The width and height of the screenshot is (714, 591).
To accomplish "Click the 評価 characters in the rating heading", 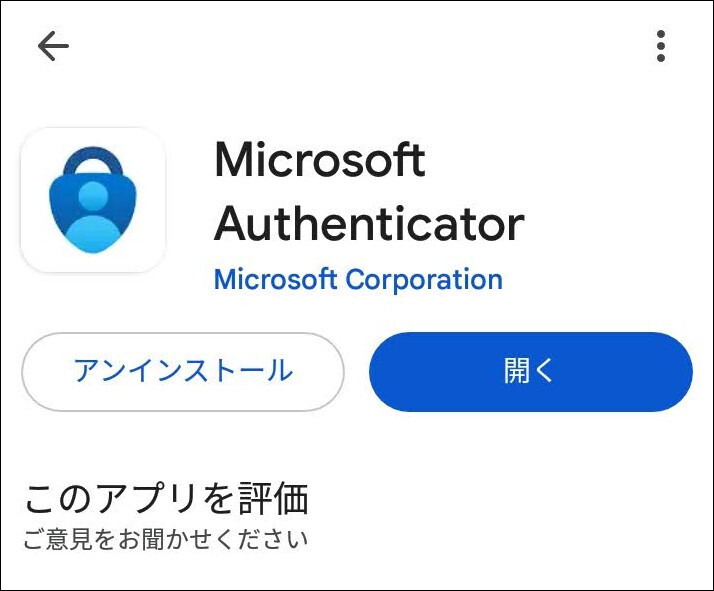I will (274, 499).
